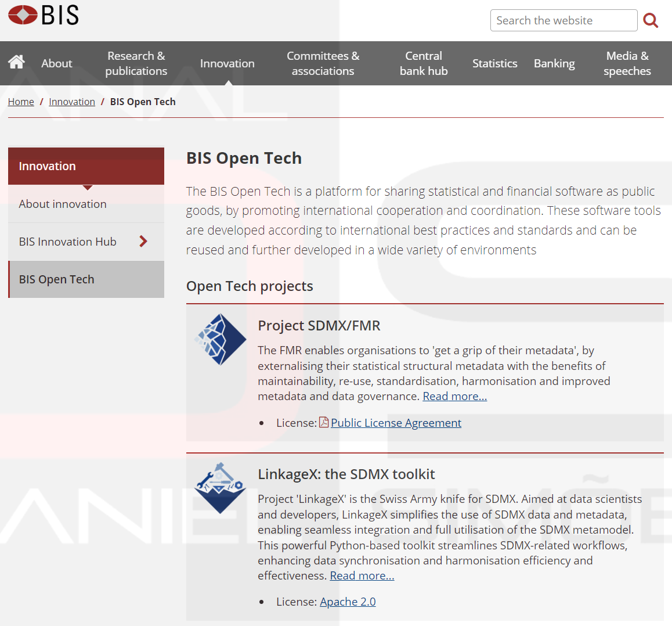Follow the Innovation breadcrumb link
The height and width of the screenshot is (626, 672).
[x=72, y=102]
